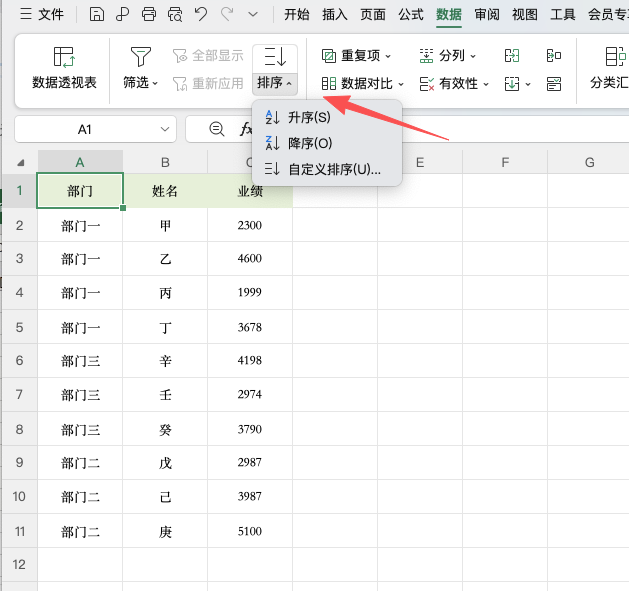Click the 分列 icon

click(426, 56)
